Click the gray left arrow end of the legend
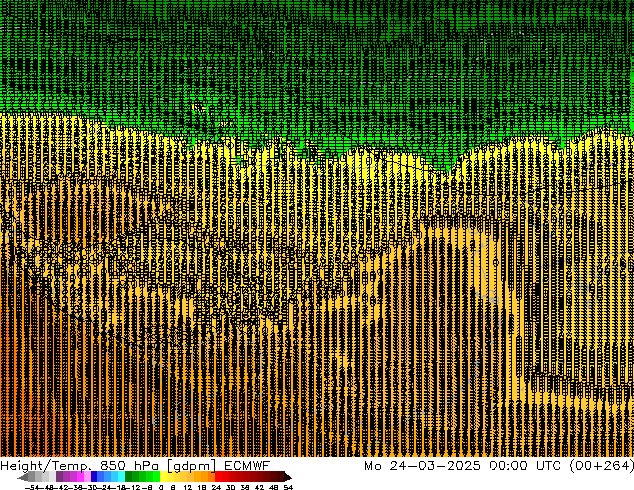This screenshot has width=634, height=490. (x=23, y=477)
